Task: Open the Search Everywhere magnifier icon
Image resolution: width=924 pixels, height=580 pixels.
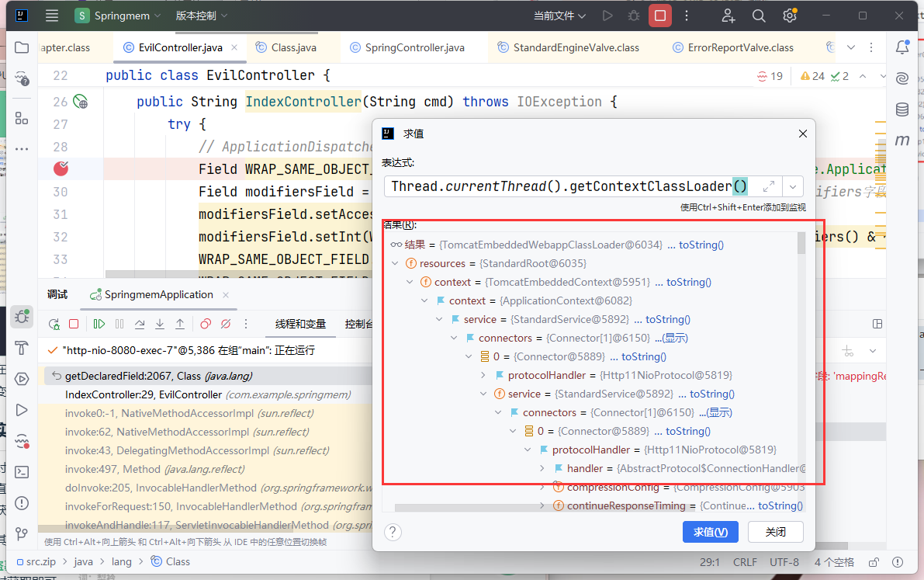Action: [759, 16]
